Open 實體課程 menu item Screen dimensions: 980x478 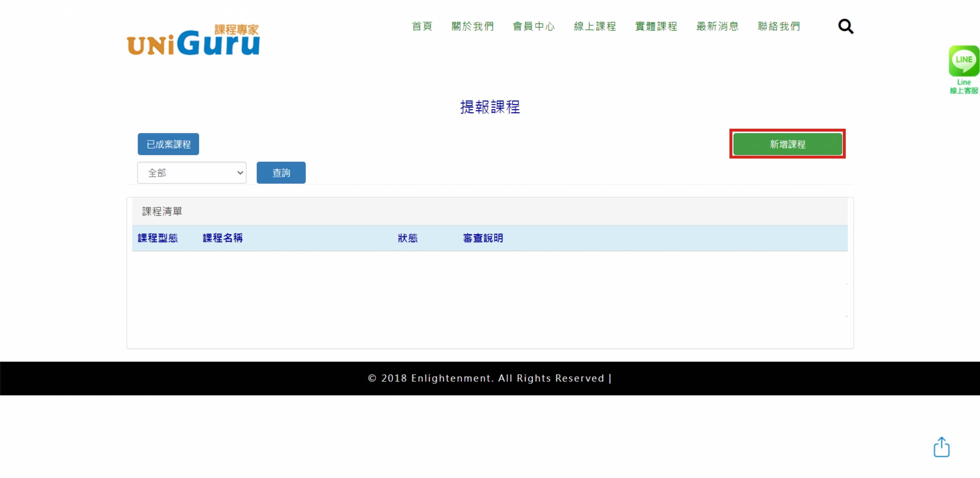coord(656,26)
